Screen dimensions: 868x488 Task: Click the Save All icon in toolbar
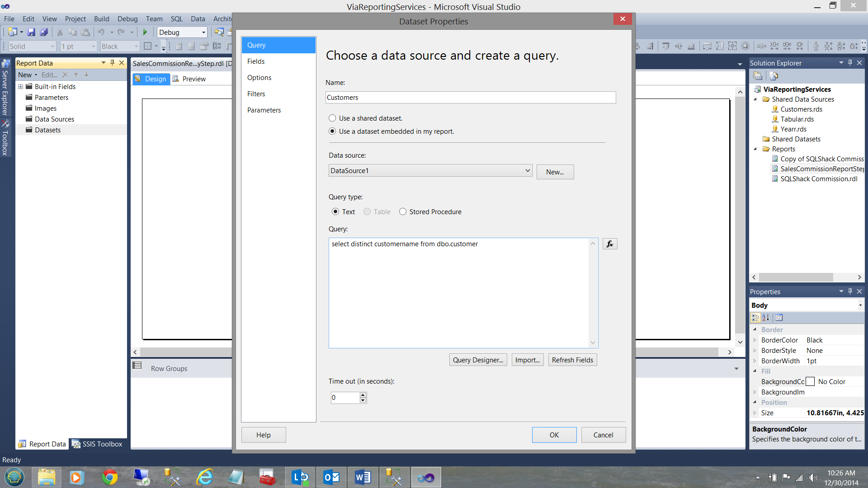44,32
